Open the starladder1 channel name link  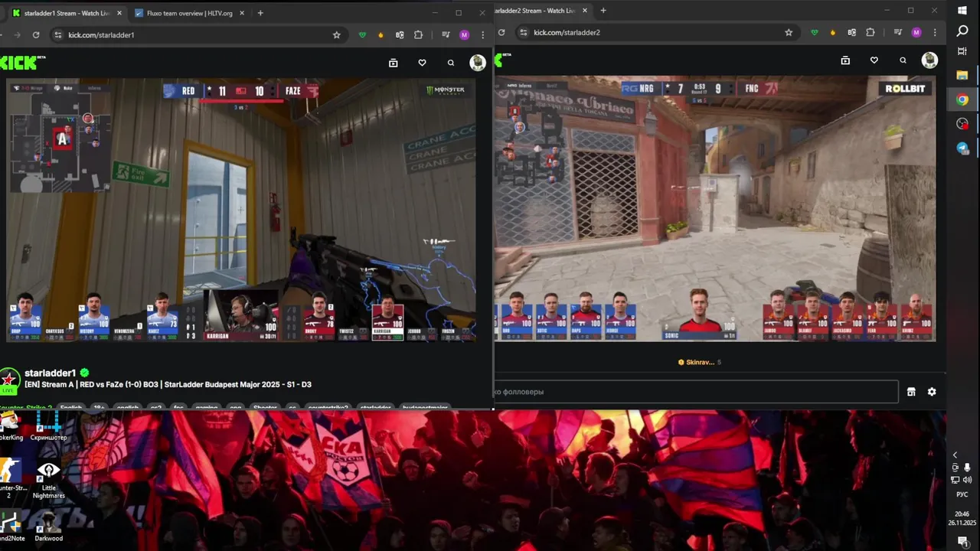[51, 373]
